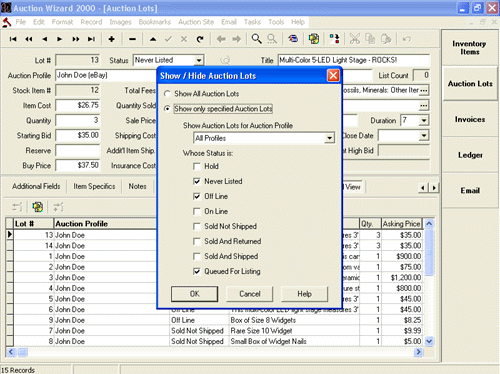
Task: Select Show All Auction Lots radio
Action: pyautogui.click(x=167, y=94)
